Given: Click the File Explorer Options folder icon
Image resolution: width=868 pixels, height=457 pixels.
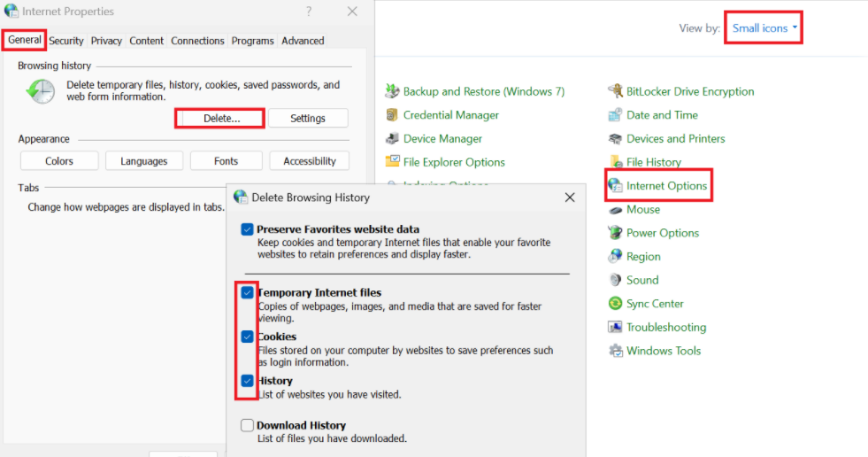Looking at the screenshot, I should click(x=393, y=162).
